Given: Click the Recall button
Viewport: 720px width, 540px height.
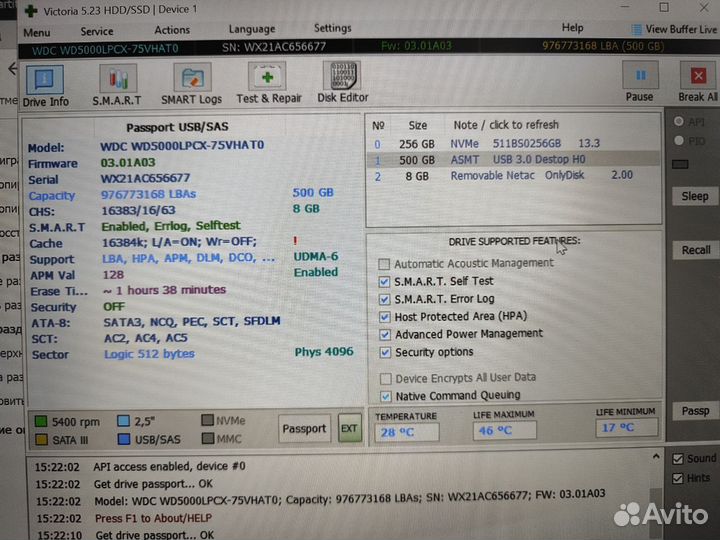Looking at the screenshot, I should pos(695,250).
